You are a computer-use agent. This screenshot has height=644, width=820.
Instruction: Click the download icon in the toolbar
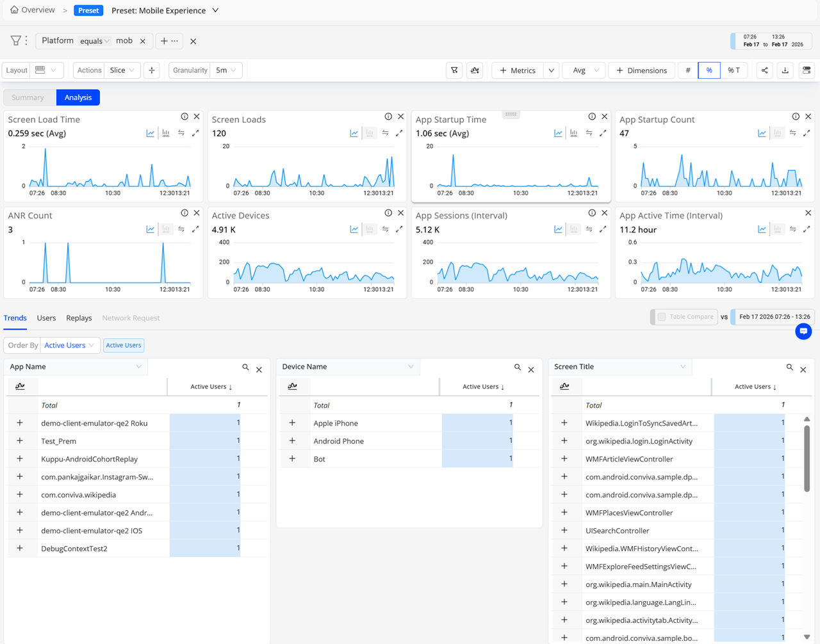click(x=785, y=70)
